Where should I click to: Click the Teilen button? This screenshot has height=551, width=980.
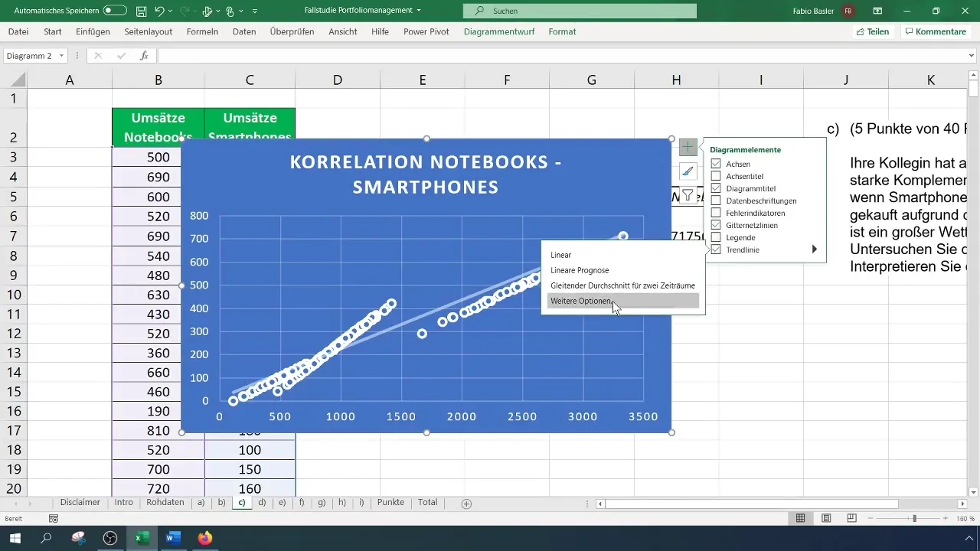click(x=873, y=32)
